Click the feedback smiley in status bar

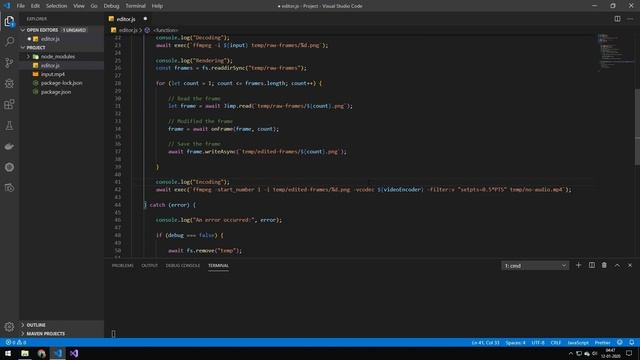(620, 342)
